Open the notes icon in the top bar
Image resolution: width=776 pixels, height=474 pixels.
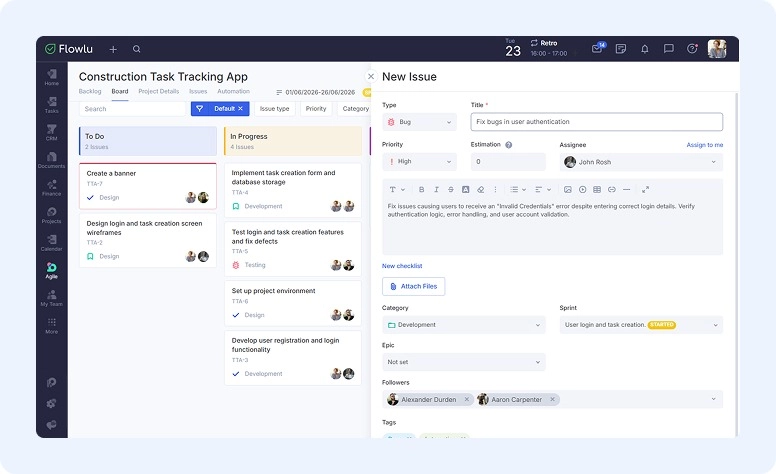coord(621,48)
